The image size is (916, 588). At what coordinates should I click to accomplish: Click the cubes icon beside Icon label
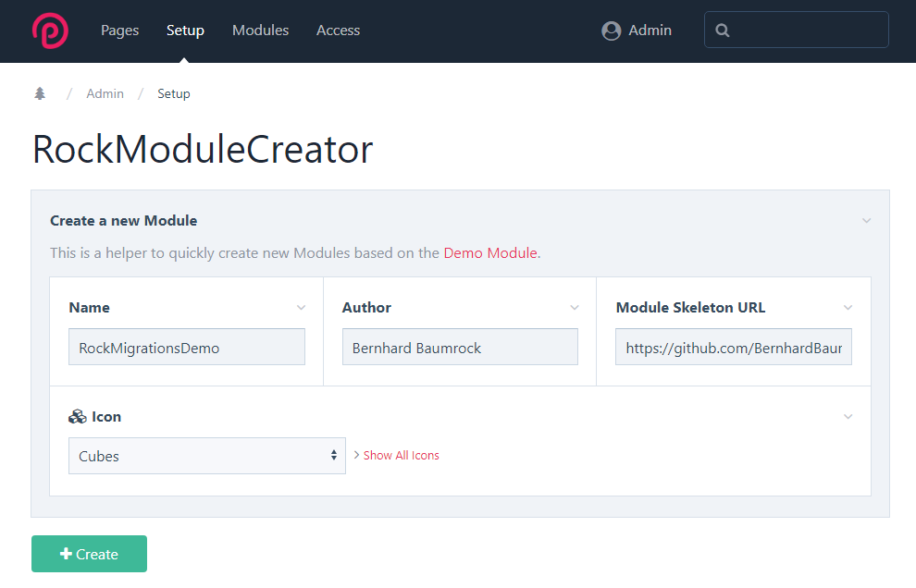tap(77, 416)
